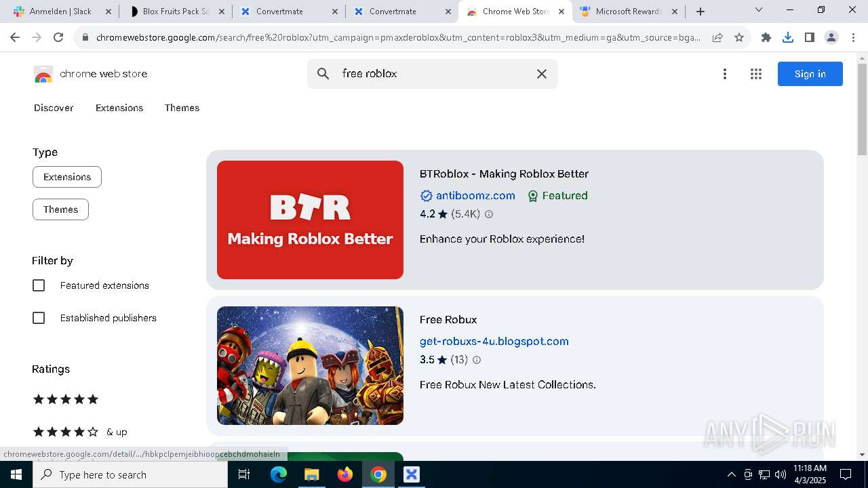Reload the page
Screen dimensions: 868x488
click(58, 37)
